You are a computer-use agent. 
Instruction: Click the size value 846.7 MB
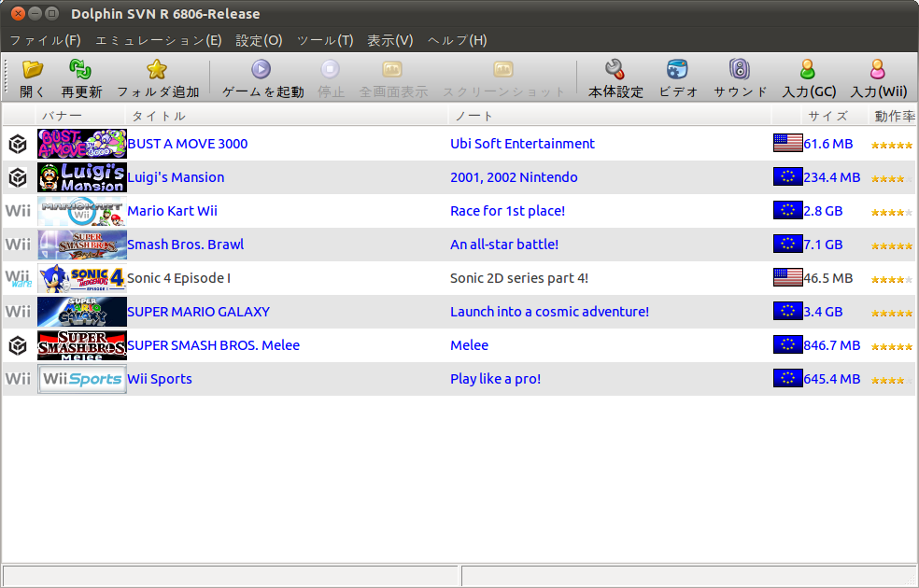(831, 345)
